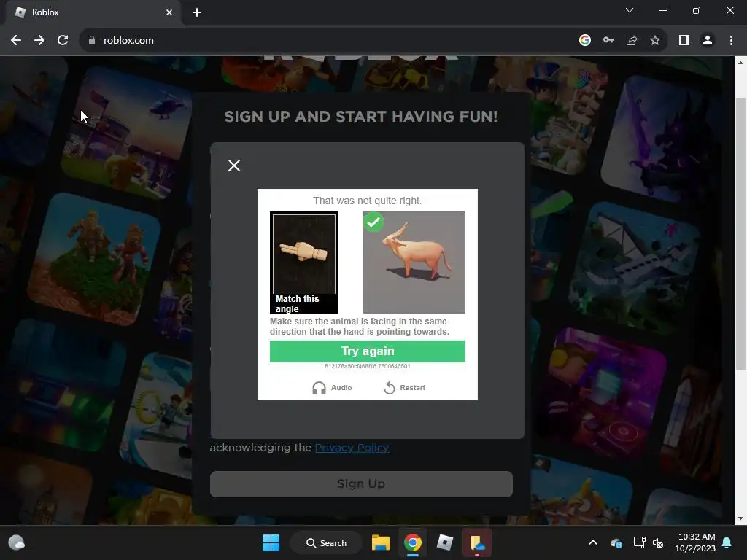Screen dimensions: 747x560
Task: Click the scrollbar down arrow
Action: pos(740,518)
